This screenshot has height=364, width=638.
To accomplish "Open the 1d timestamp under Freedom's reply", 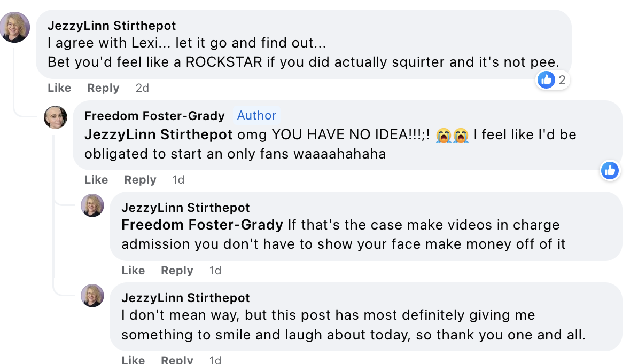I will tap(178, 179).
